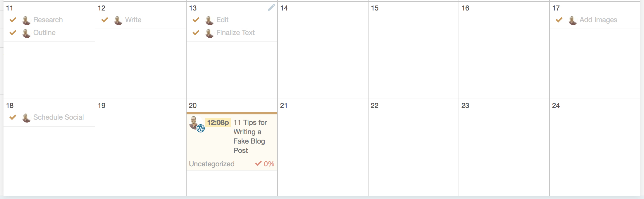Viewport: 644px width, 199px height.
Task: Click the red checkmark next to 0%
Action: coord(258,163)
